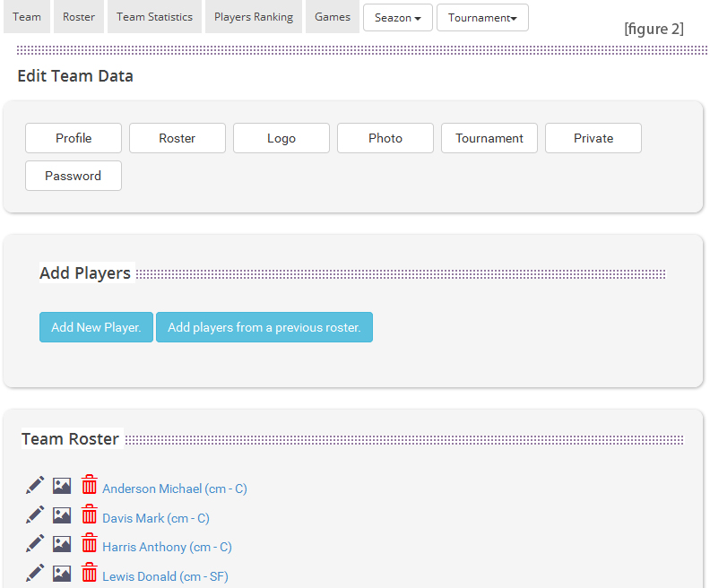Click the pencil icon beside Lewis Donald
Viewport: 710px width, 588px height.
pos(35,573)
